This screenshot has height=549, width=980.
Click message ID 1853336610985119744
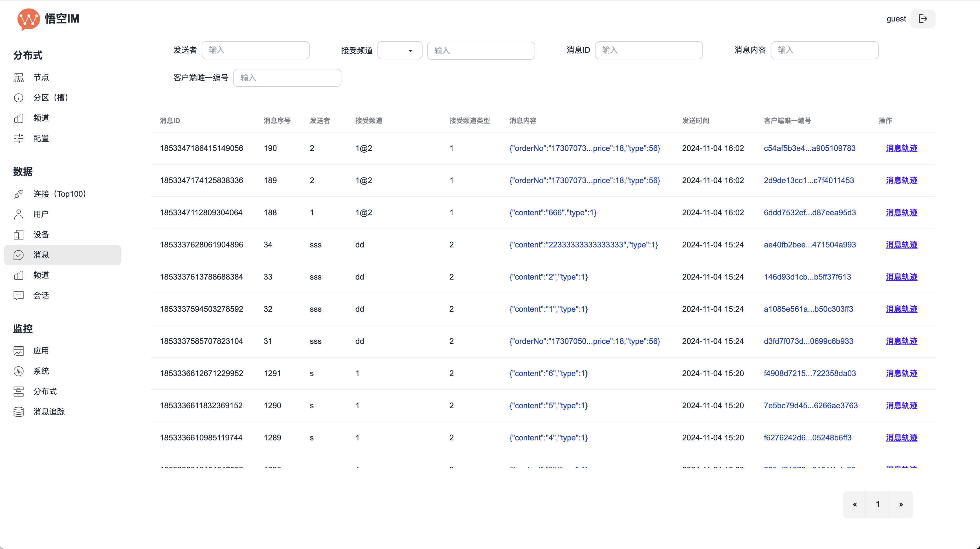201,438
